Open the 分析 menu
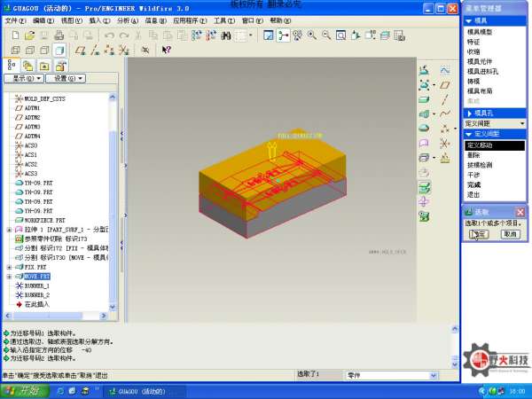Screen dimensions: 532x399 pyautogui.click(x=128, y=20)
